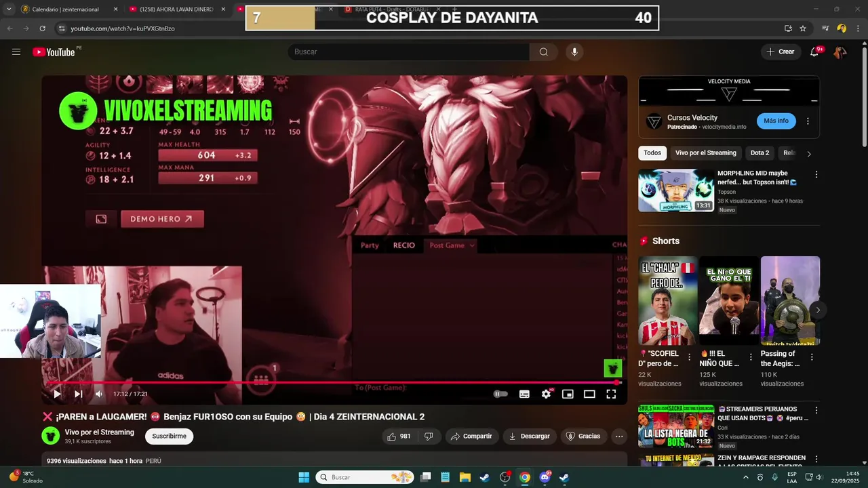Dislike this video
The image size is (868, 488).
point(429,436)
